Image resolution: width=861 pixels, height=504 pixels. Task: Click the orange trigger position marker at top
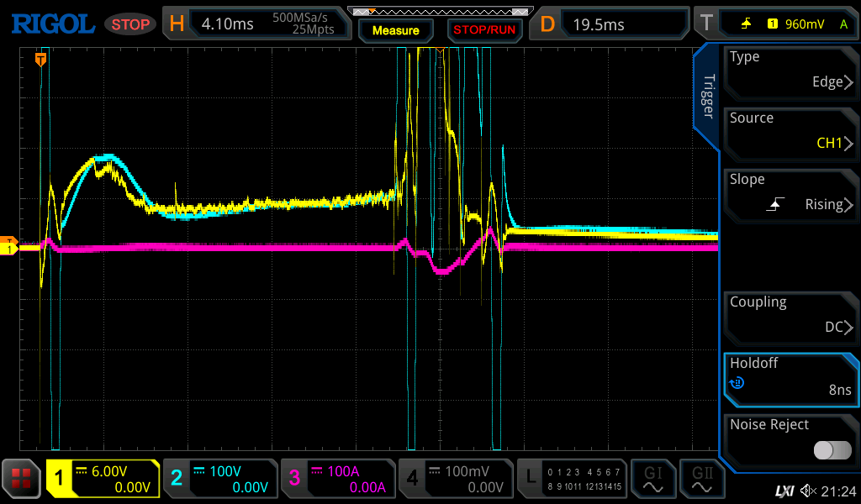[x=40, y=59]
